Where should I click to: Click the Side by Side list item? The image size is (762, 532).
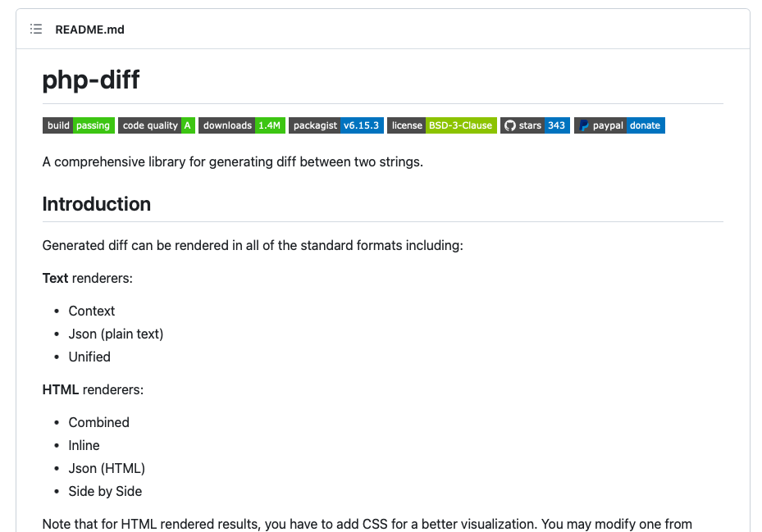[x=105, y=491]
